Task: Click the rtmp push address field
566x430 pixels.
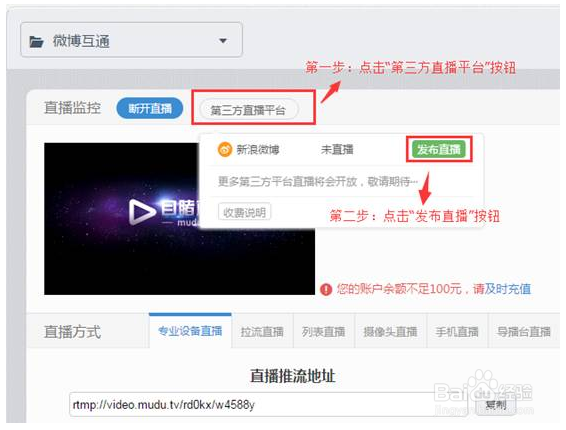Action: pos(269,404)
